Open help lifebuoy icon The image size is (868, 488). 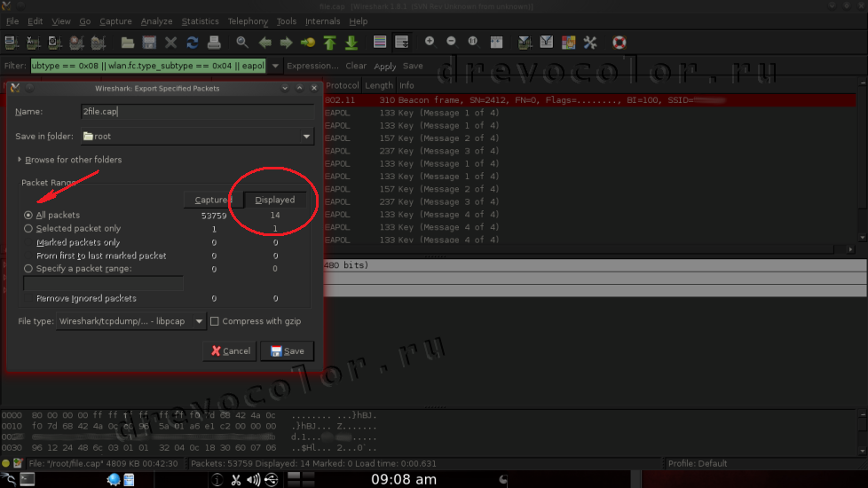[x=619, y=42]
